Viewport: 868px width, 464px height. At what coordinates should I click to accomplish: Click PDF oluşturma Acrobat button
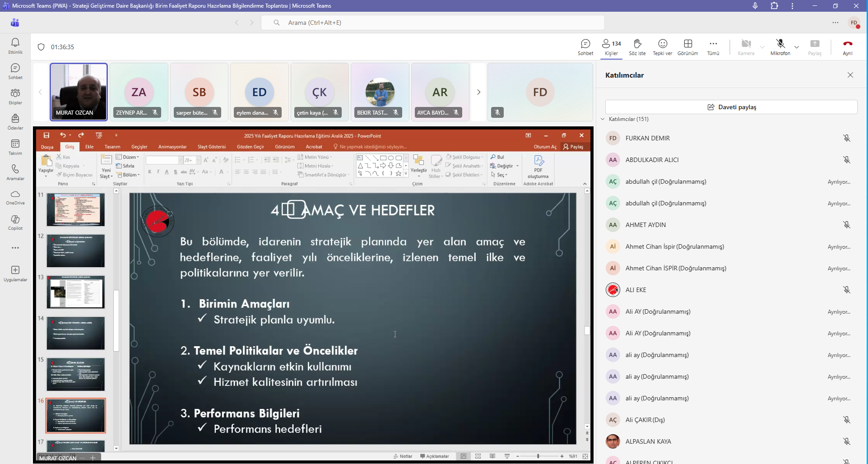(538, 167)
